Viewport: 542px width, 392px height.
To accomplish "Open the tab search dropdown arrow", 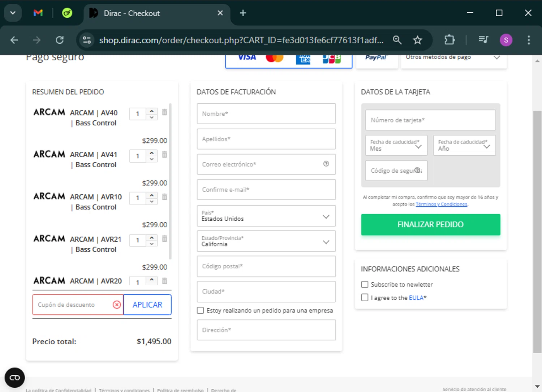I will click(13, 13).
